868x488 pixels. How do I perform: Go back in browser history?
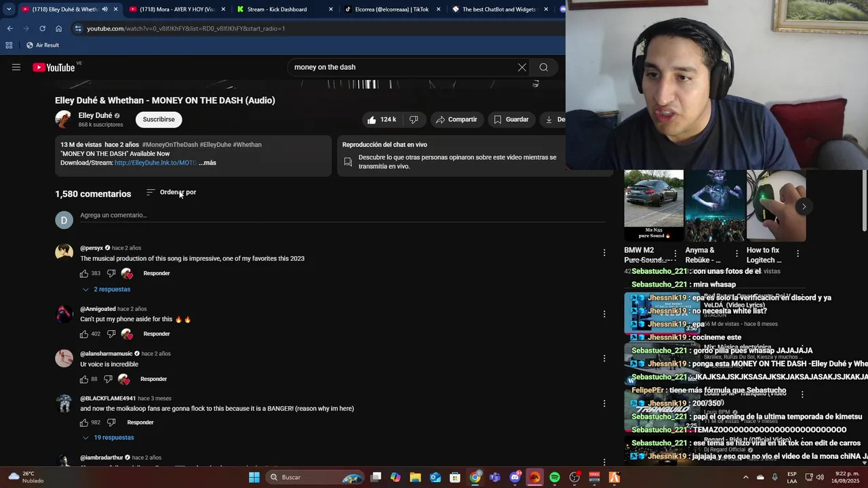point(9,28)
